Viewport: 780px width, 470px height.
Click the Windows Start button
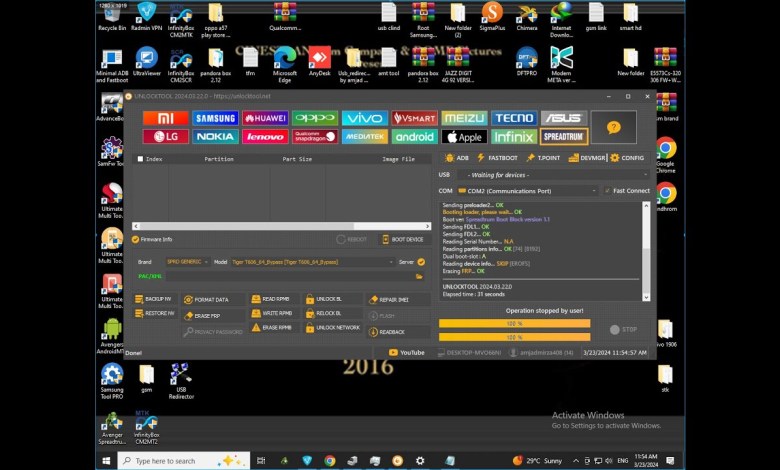[106, 461]
